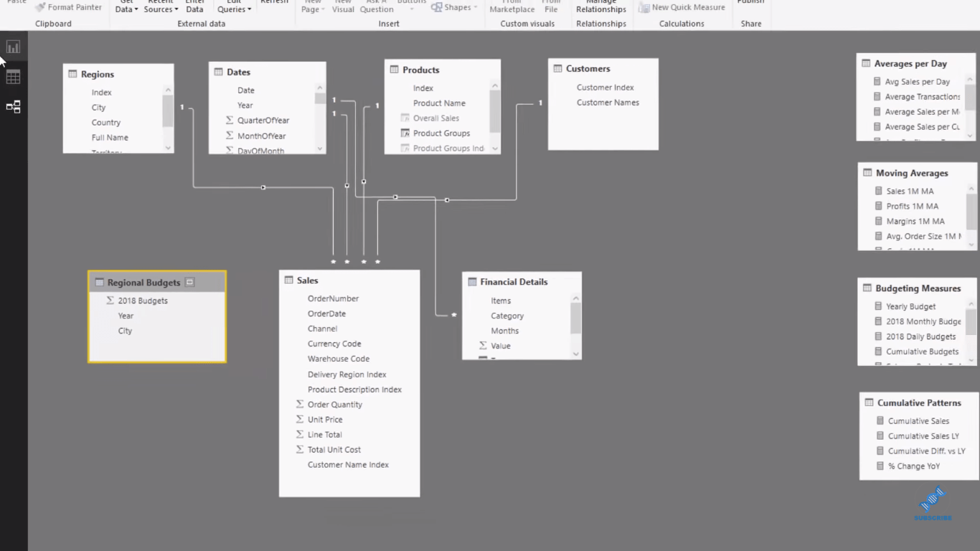Click scroll-down arrow in Regions table
980x551 pixels.
click(168, 148)
